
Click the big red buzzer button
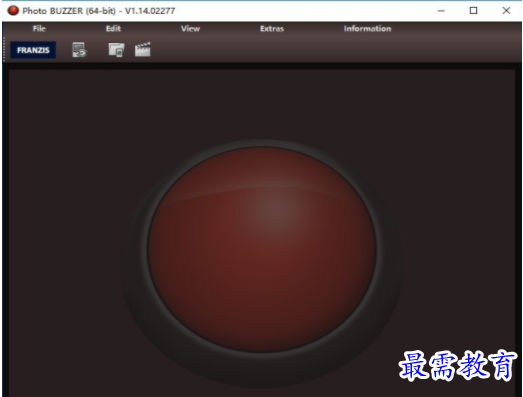pos(262,250)
